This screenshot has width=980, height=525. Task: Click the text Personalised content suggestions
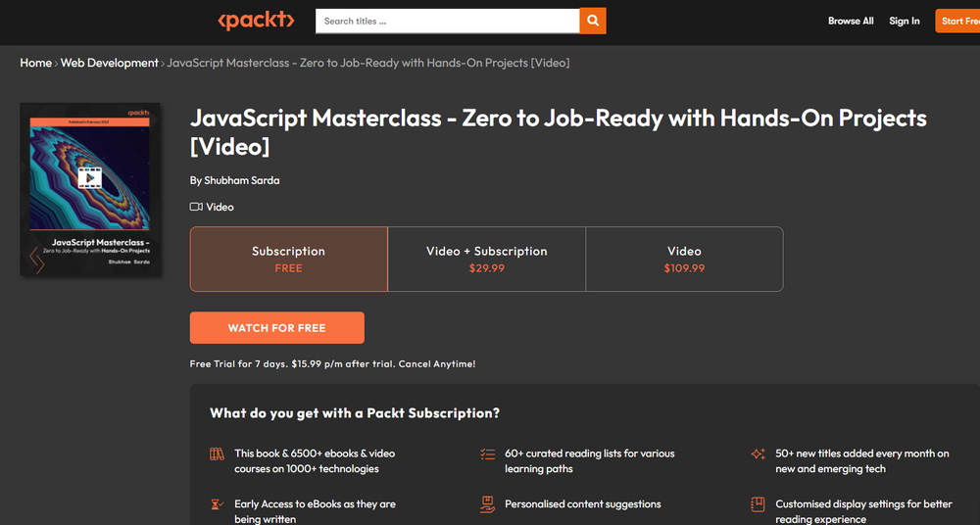click(x=582, y=503)
